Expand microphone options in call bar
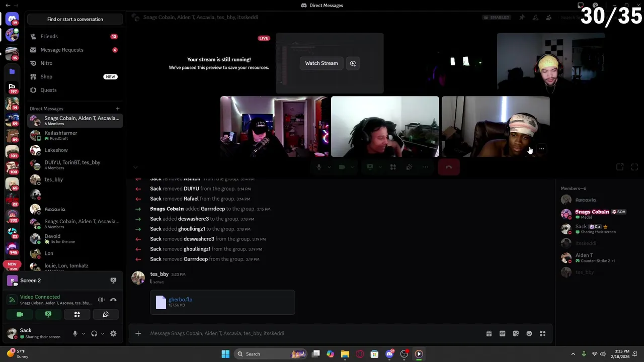Image resolution: width=644 pixels, height=362 pixels. click(330, 167)
